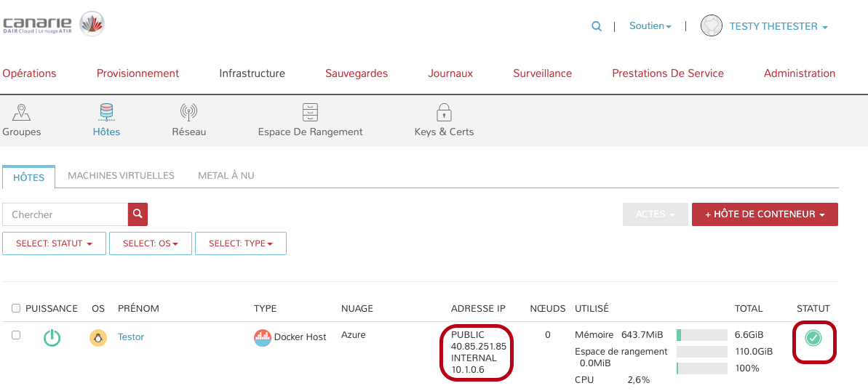Click the search magnifier icon in header

tap(597, 26)
